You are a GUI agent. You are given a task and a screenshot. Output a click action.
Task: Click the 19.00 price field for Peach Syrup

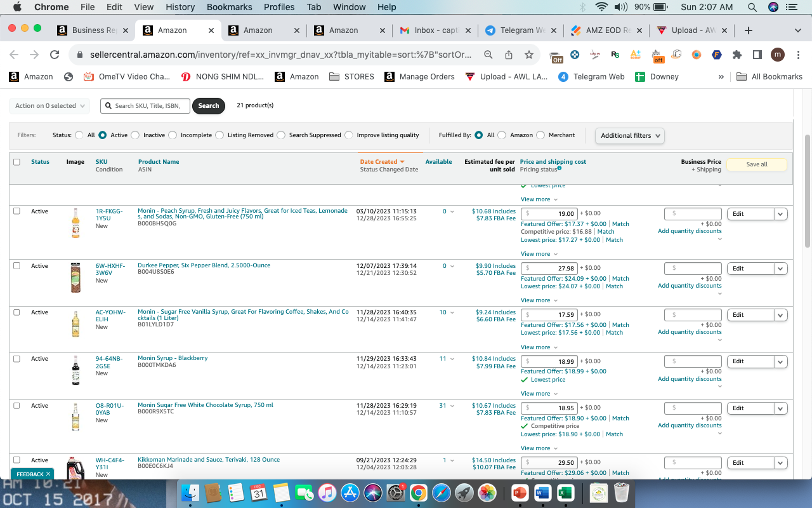549,214
